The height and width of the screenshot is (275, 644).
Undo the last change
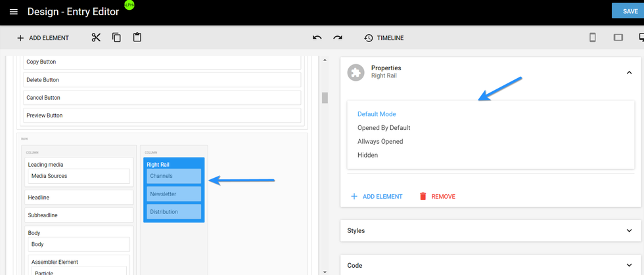pos(317,38)
